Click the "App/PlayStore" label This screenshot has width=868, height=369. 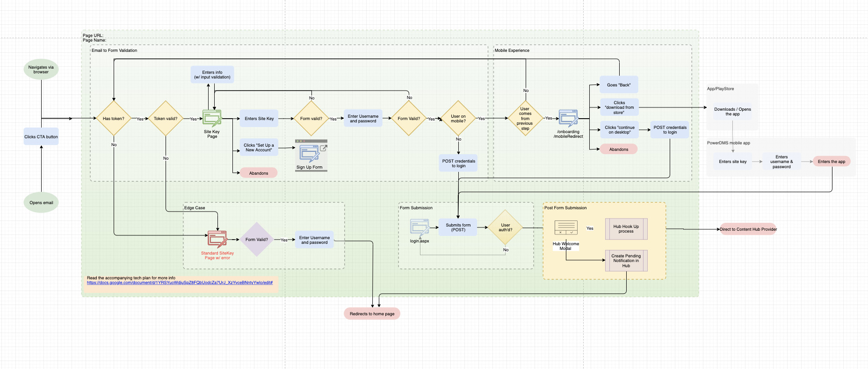(x=721, y=89)
